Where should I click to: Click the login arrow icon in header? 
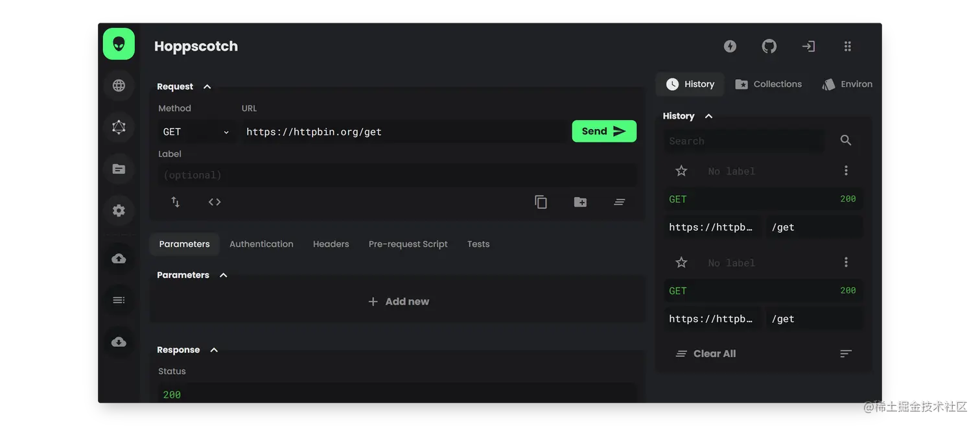point(808,46)
